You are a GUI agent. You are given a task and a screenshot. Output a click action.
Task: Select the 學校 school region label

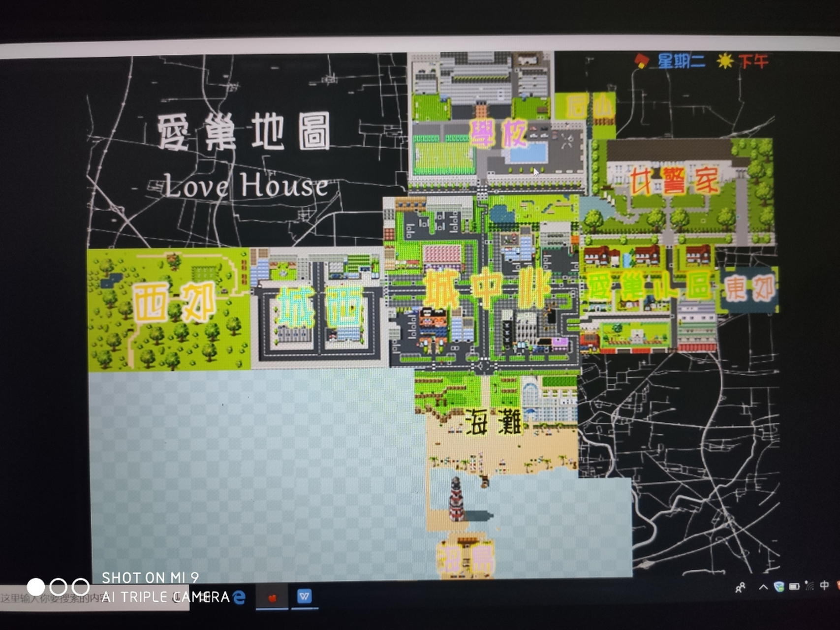coord(497,132)
